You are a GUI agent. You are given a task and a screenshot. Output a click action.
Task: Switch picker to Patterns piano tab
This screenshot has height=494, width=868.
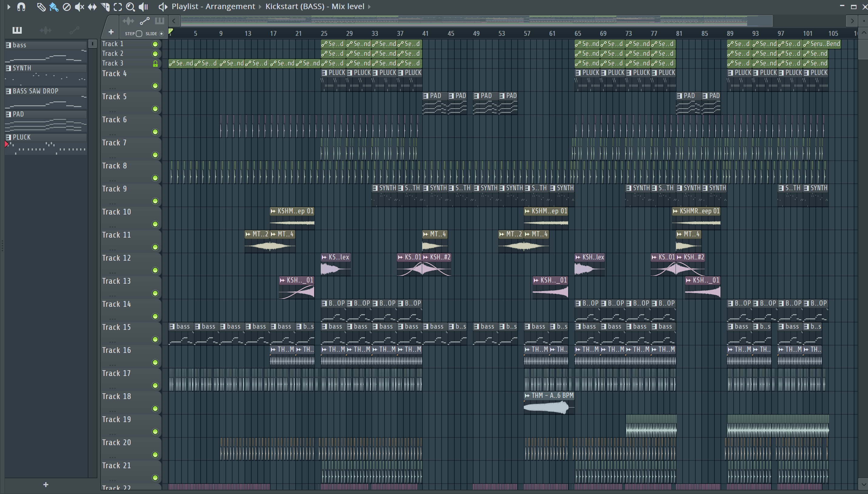coord(17,30)
